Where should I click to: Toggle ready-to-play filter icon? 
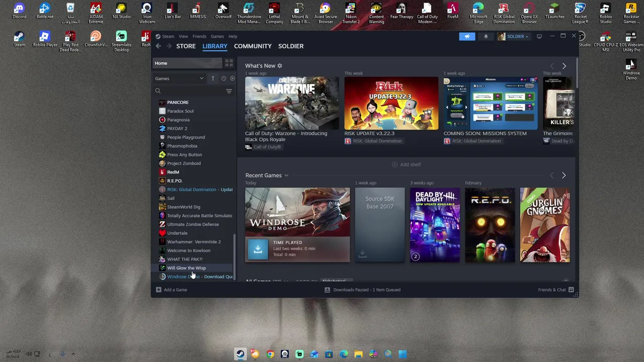pyautogui.click(x=232, y=78)
